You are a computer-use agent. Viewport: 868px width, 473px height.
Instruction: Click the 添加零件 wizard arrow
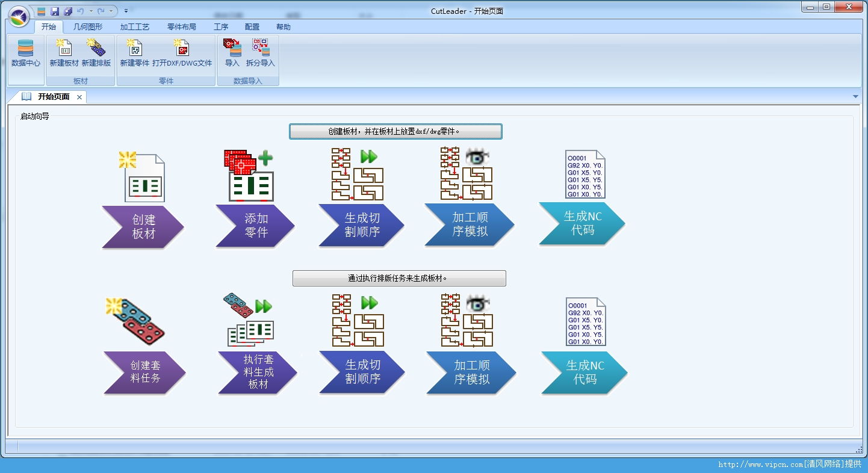coord(255,227)
